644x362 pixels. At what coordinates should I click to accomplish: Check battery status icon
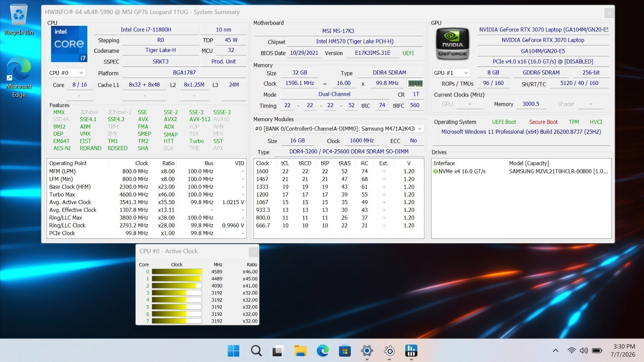597,351
